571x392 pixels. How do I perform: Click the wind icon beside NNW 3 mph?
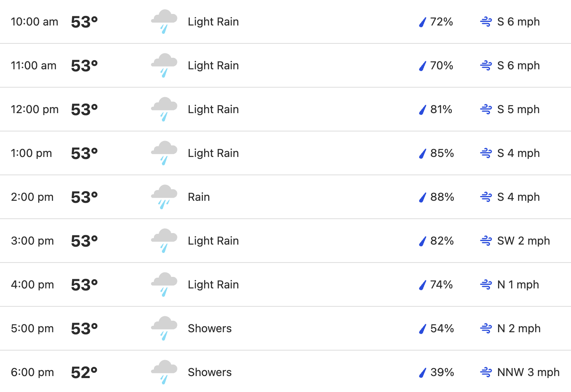(x=486, y=372)
